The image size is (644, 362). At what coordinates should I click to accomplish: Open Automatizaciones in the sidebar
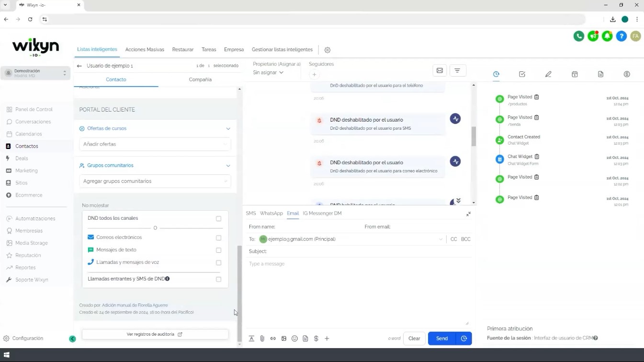pyautogui.click(x=35, y=218)
